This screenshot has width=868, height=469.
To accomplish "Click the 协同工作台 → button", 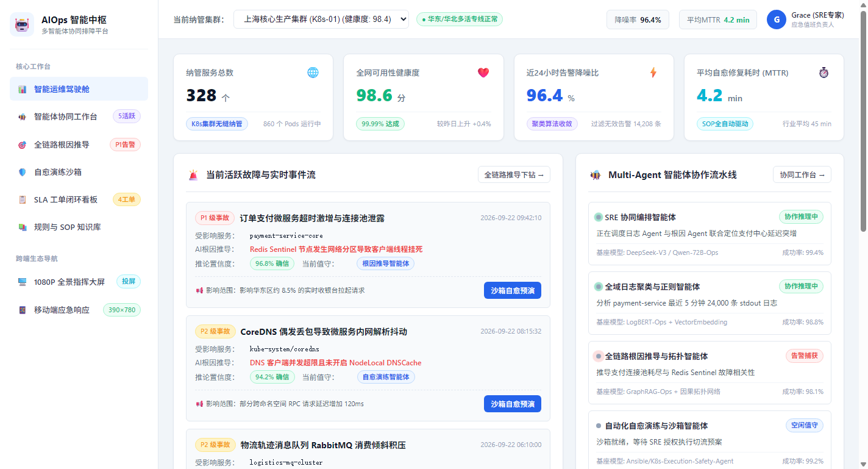I will [802, 175].
